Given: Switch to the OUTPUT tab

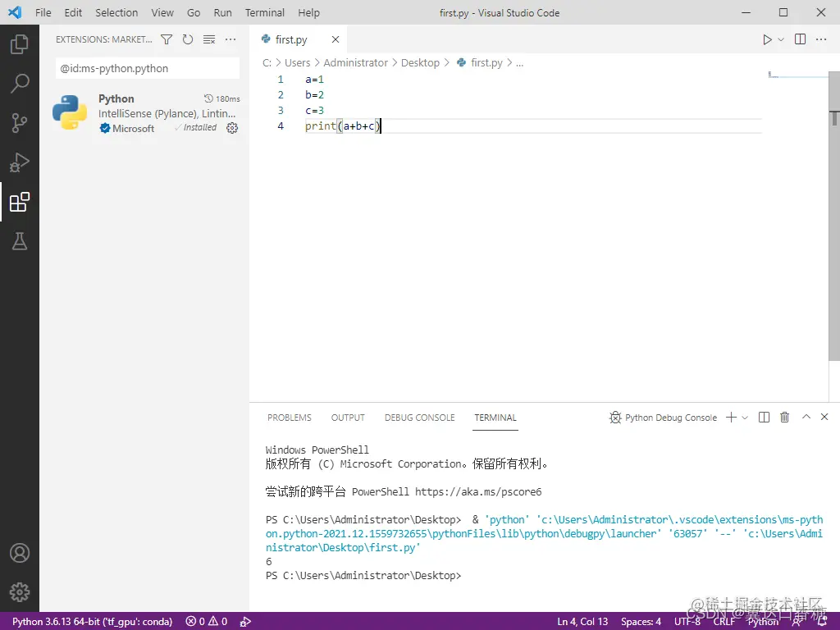Looking at the screenshot, I should (x=348, y=418).
